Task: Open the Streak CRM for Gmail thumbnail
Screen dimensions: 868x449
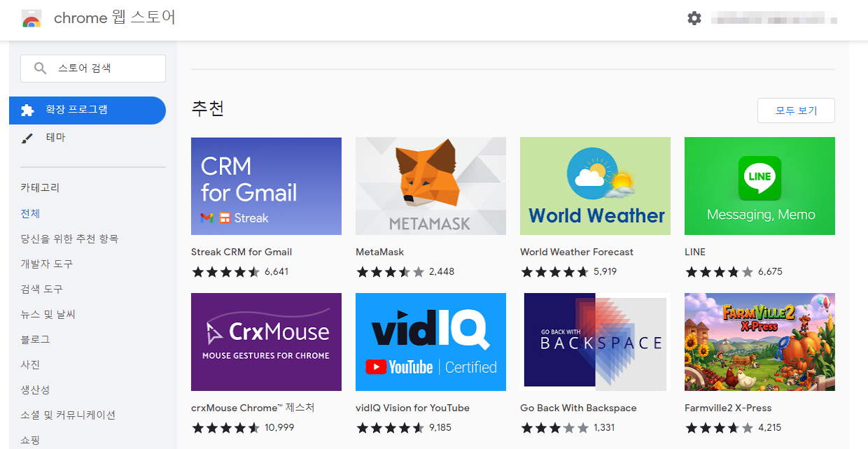Action: pos(266,186)
